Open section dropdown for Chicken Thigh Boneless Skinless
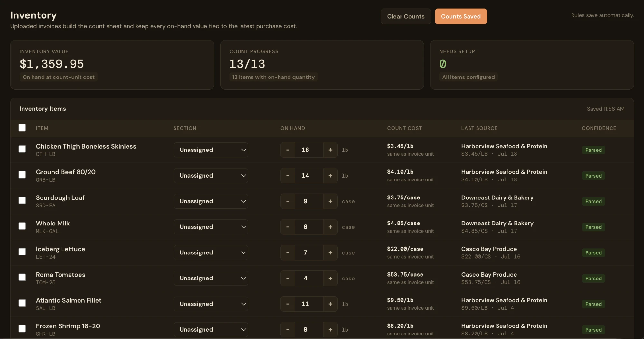Image resolution: width=644 pixels, height=339 pixels. pos(211,150)
